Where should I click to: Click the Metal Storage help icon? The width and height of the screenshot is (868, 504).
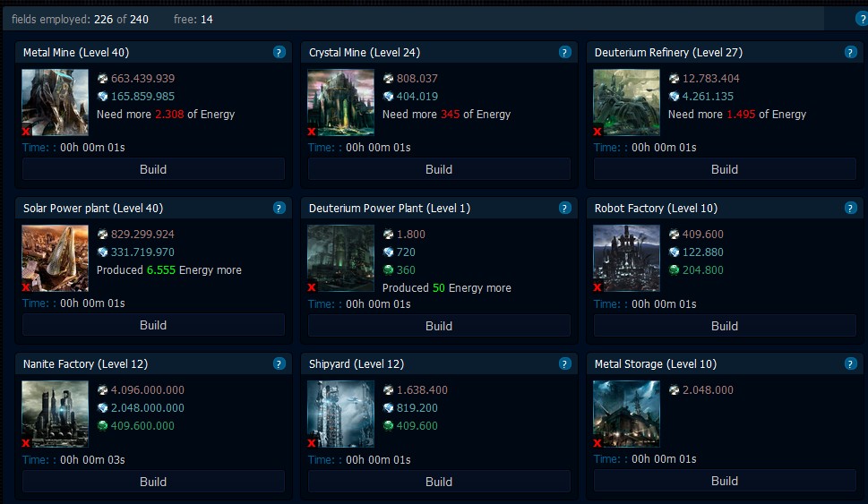(x=850, y=364)
